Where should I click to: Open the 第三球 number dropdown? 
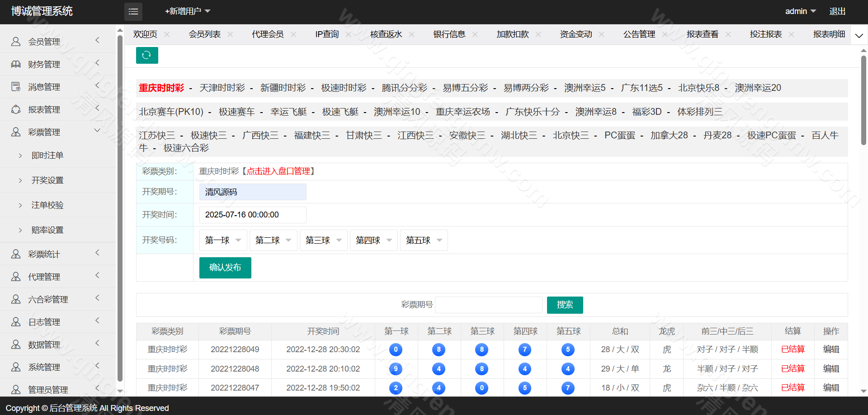pyautogui.click(x=323, y=241)
